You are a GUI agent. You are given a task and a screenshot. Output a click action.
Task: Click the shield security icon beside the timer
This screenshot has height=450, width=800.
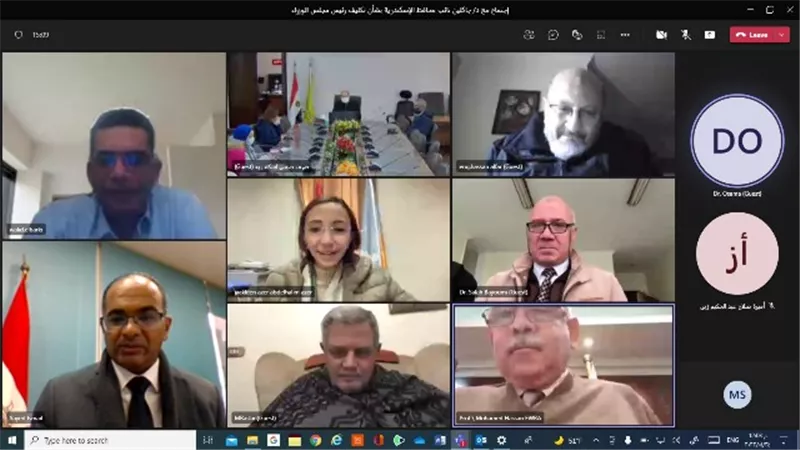pyautogui.click(x=18, y=35)
